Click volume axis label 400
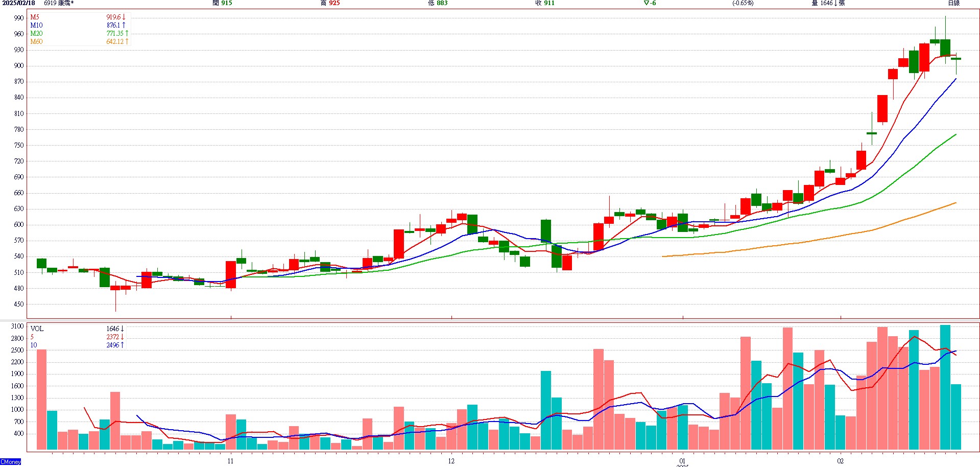Viewport: 980px width, 467px height. pyautogui.click(x=19, y=434)
